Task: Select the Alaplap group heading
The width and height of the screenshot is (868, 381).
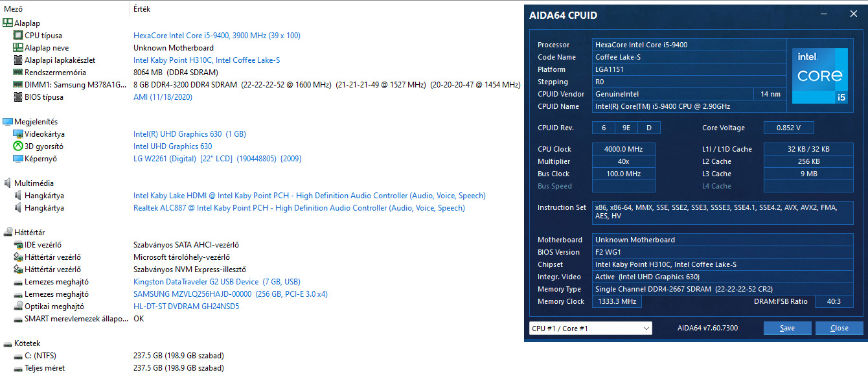Action: (x=27, y=23)
